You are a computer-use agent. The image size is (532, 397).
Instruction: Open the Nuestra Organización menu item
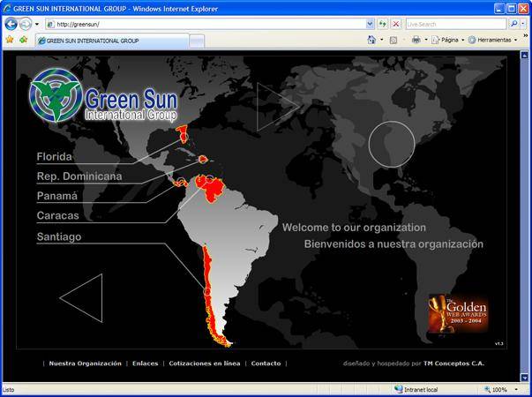coord(85,363)
